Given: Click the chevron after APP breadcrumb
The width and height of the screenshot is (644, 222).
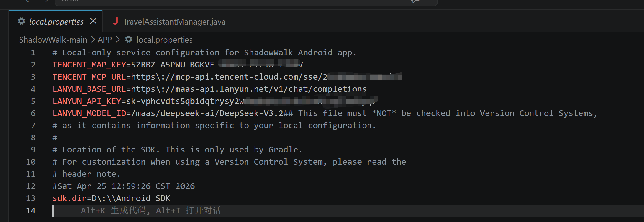Looking at the screenshot, I should pyautogui.click(x=118, y=39).
